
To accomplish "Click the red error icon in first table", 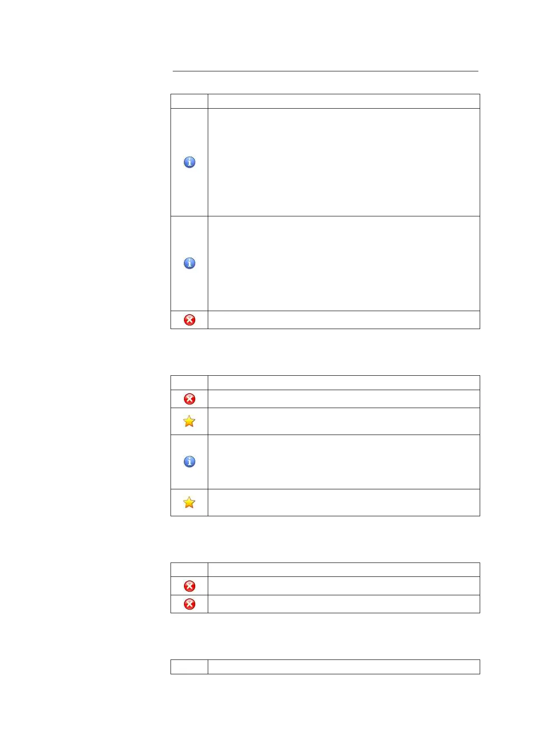I will (189, 320).
